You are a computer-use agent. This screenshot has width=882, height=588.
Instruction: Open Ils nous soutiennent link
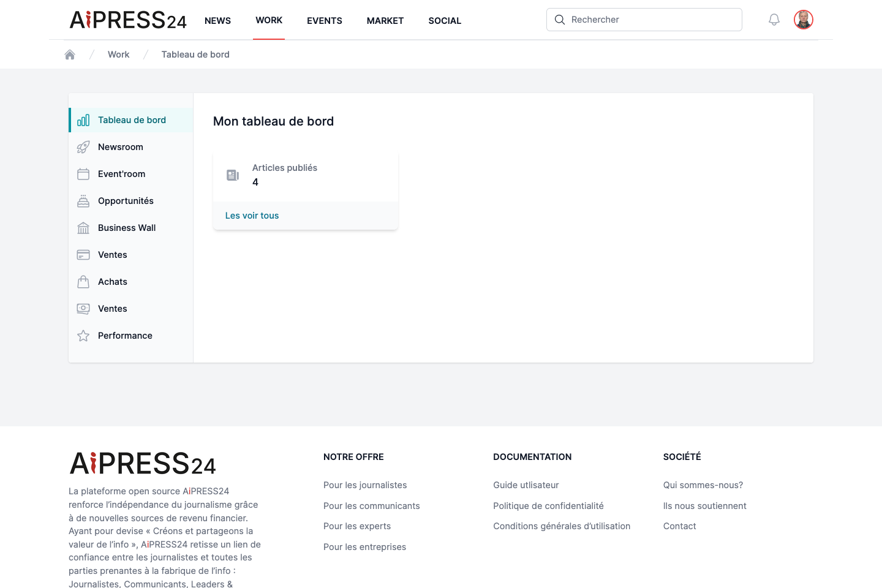click(x=705, y=506)
